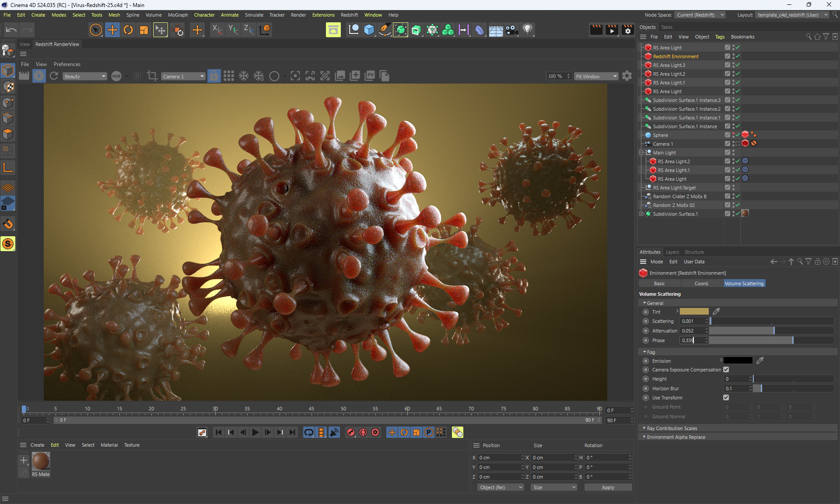Click the Scale tool icon

(144, 30)
